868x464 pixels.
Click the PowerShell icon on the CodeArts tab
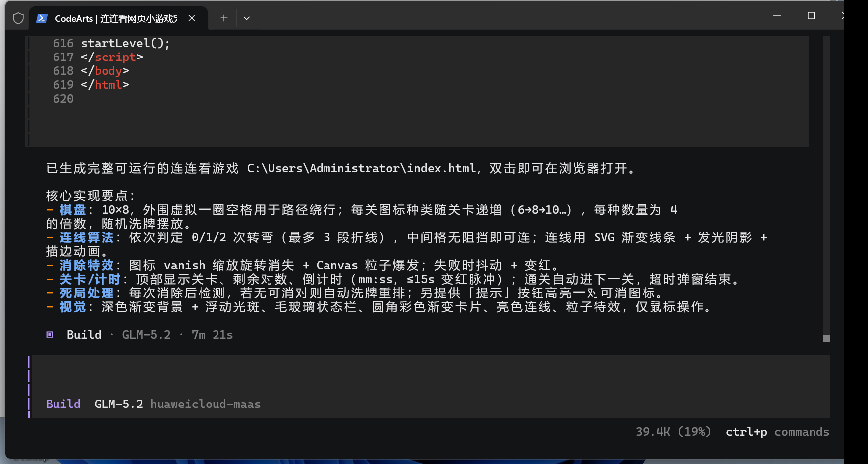(42, 18)
